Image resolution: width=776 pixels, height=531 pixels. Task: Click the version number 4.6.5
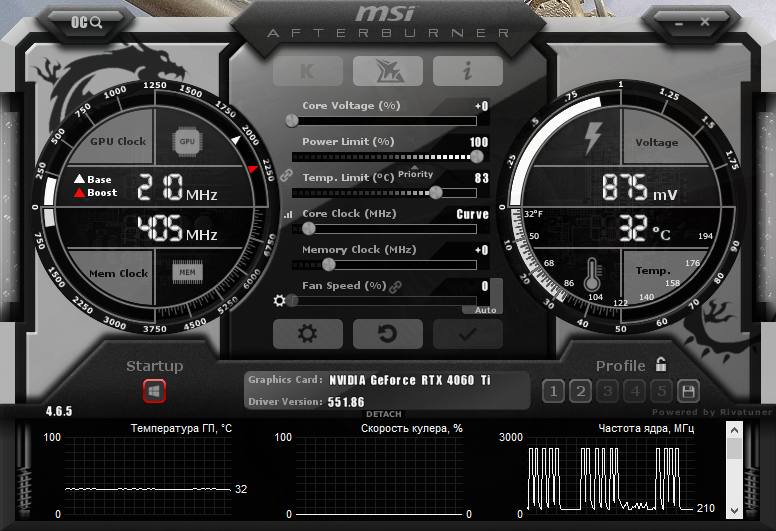click(59, 411)
